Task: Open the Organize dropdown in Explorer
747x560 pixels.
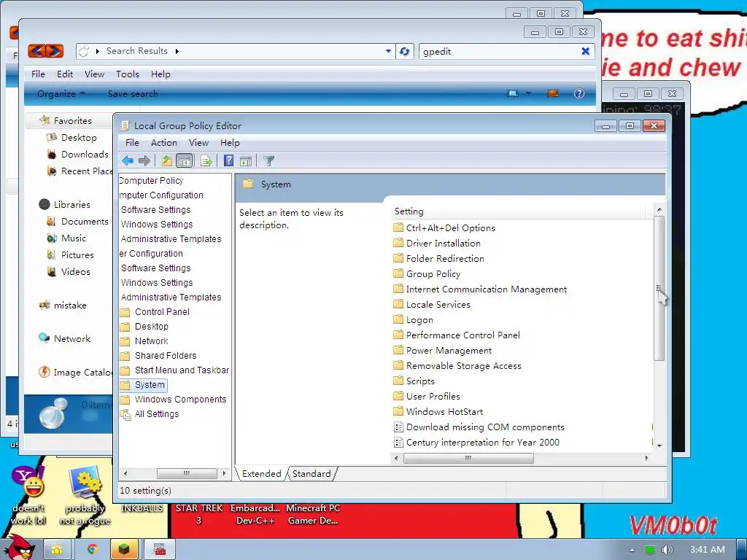Action: (61, 93)
